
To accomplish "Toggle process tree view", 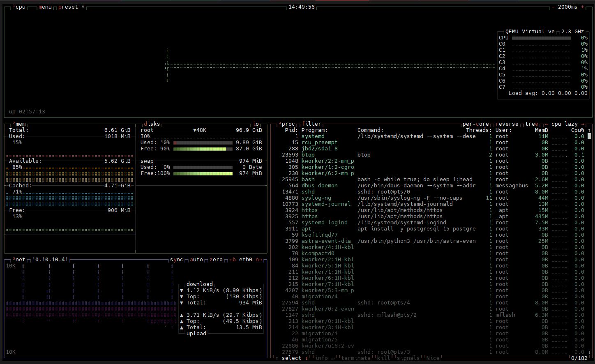I will click(x=532, y=124).
